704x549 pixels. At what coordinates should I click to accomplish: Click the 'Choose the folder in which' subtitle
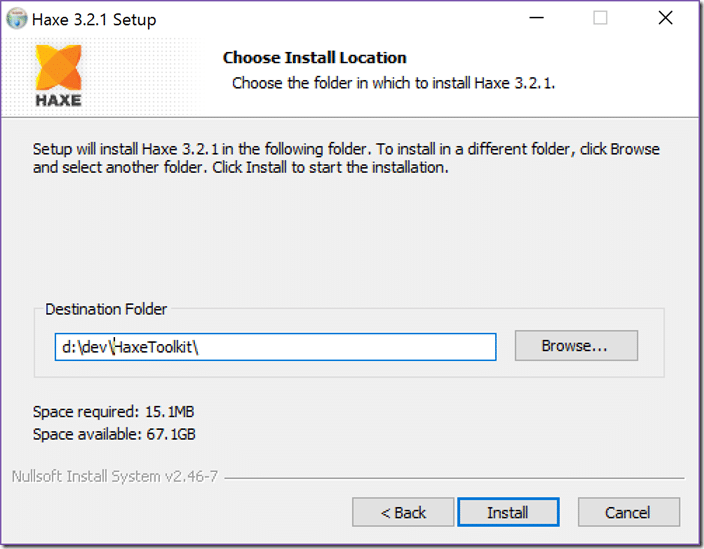pos(393,83)
